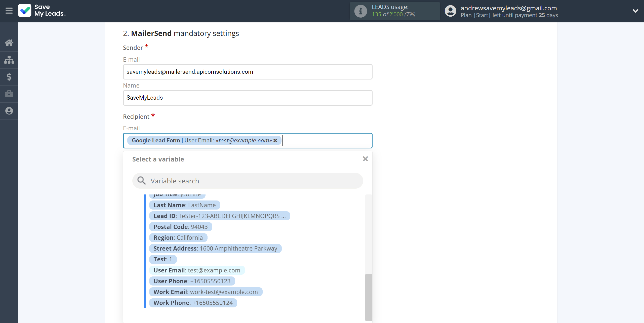This screenshot has width=644, height=323.
Task: Select the Work Email variable
Action: [x=206, y=292]
